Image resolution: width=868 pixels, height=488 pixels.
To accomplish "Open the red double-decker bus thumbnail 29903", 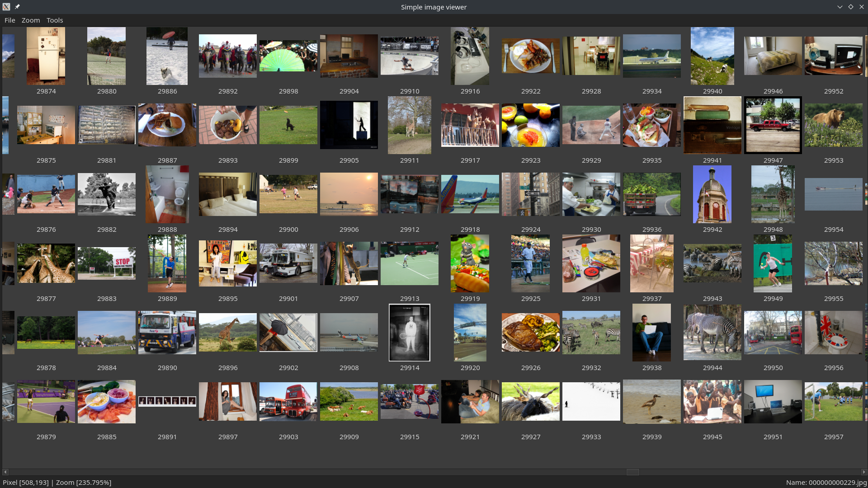I will [288, 402].
